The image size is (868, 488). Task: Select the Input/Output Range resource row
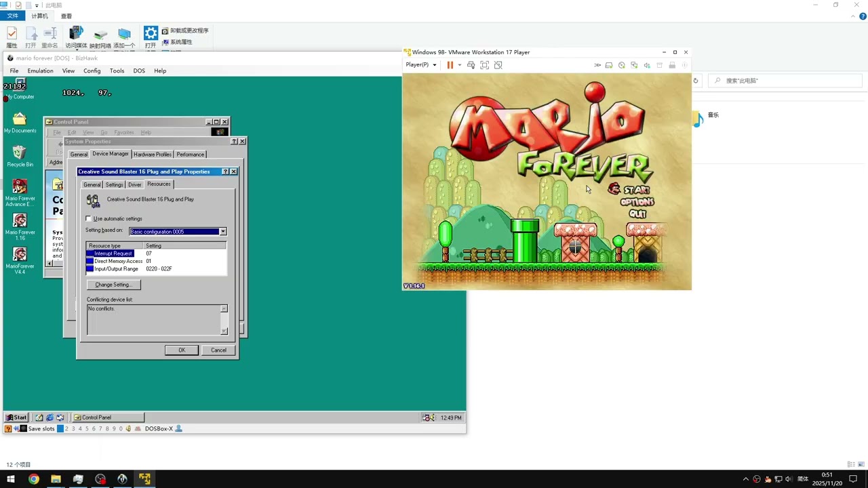[x=156, y=269]
